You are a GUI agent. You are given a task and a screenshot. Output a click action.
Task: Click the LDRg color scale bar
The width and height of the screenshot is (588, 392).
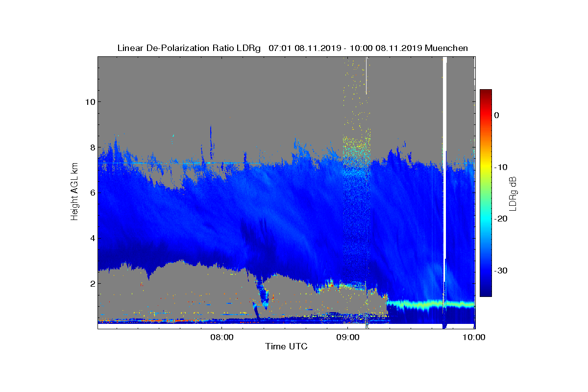(x=486, y=193)
